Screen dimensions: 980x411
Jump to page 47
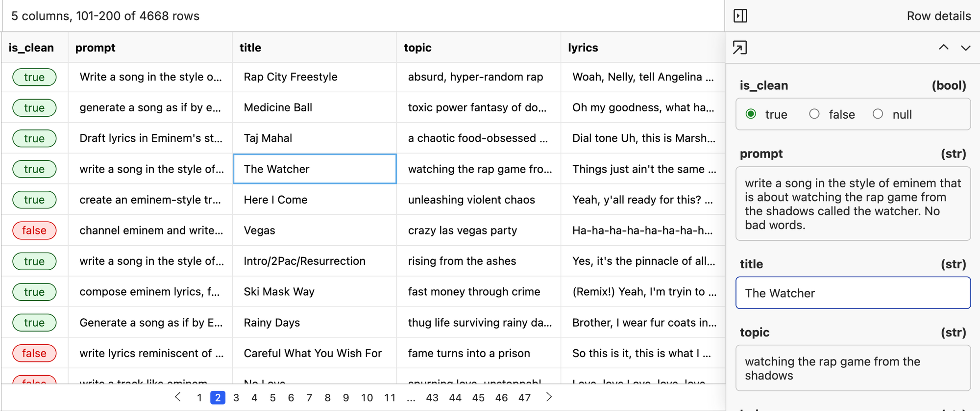click(524, 398)
